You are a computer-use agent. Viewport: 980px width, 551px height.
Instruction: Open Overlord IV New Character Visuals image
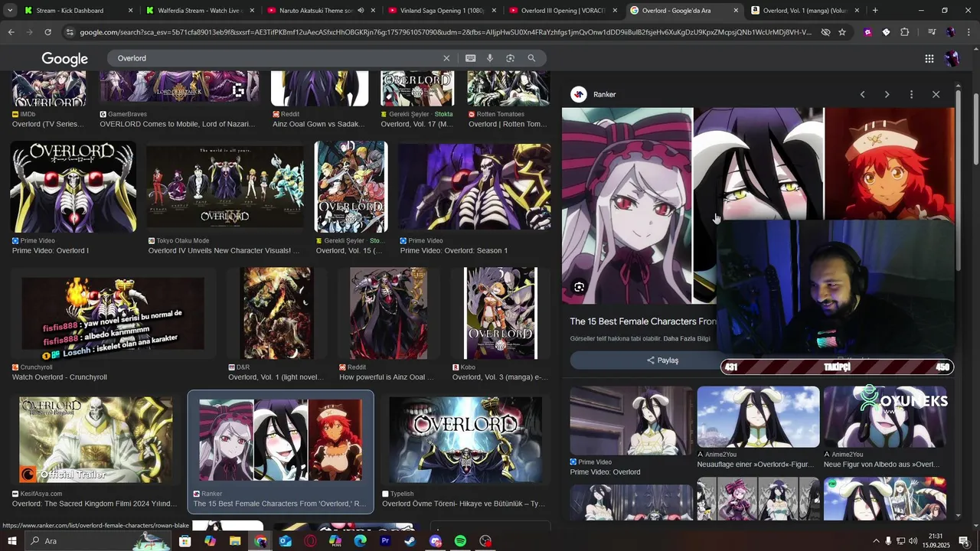[x=224, y=187]
